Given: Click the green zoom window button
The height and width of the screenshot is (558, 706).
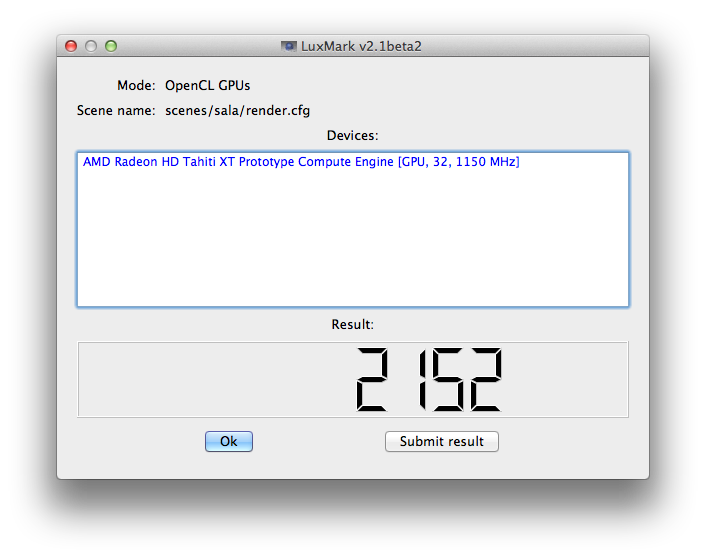Looking at the screenshot, I should coord(111,46).
